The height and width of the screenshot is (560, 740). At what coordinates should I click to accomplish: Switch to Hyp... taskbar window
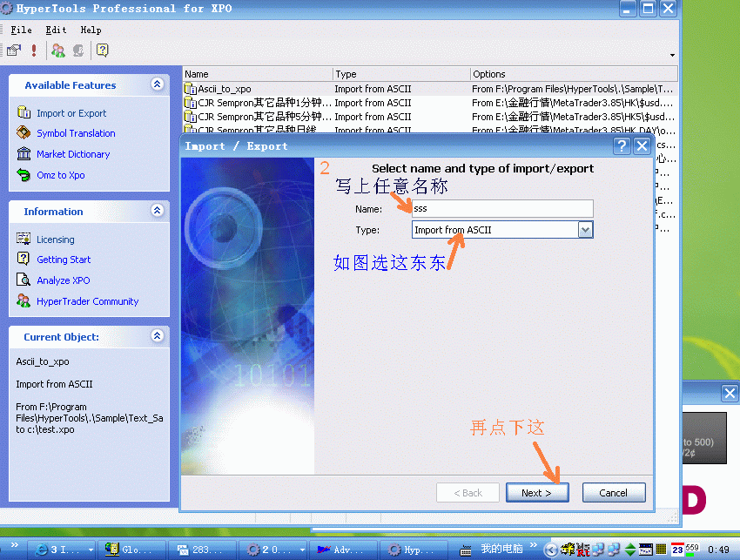click(x=414, y=550)
